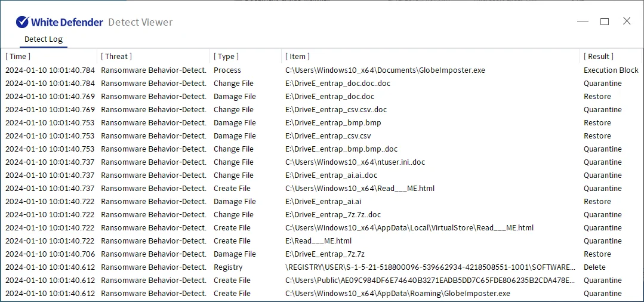
Task: Switch to the Detect Log tab
Action: [x=43, y=39]
